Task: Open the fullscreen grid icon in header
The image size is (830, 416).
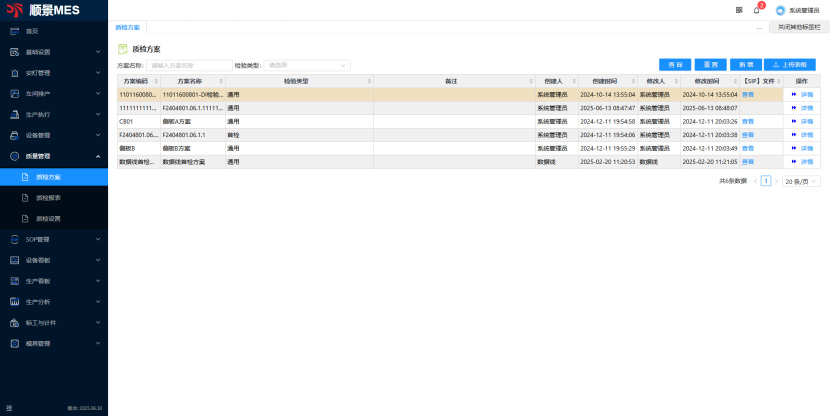Action: click(x=739, y=10)
